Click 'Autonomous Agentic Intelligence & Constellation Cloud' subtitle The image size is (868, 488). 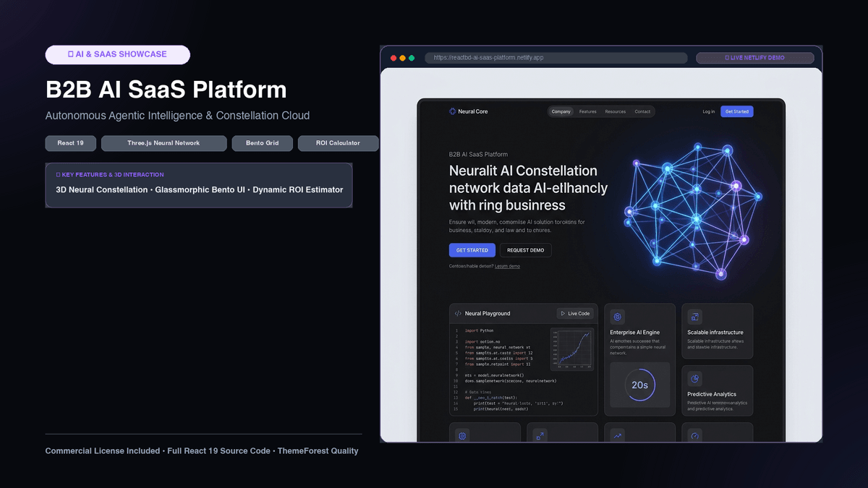click(x=177, y=116)
